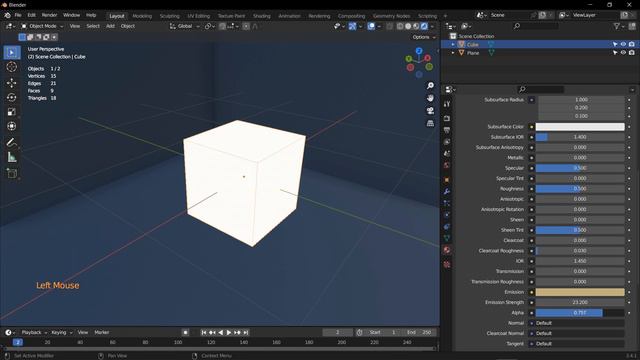Expand the Cube outliner row
This screenshot has width=640, height=360.
(453, 44)
